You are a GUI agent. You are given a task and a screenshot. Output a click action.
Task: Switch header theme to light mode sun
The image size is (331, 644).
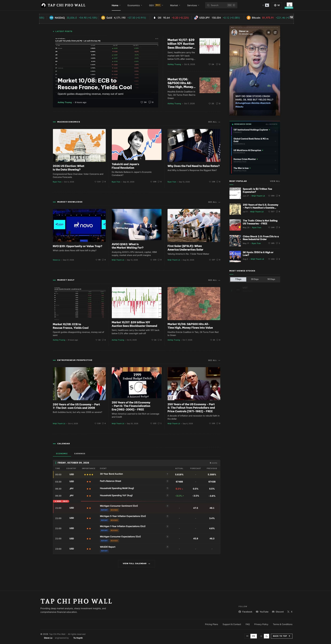(x=263, y=5)
